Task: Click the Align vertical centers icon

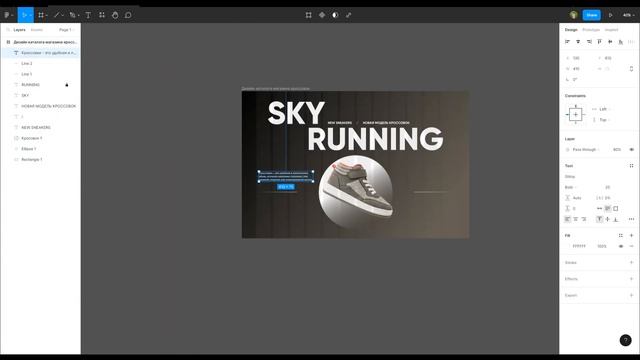Action: click(610, 42)
